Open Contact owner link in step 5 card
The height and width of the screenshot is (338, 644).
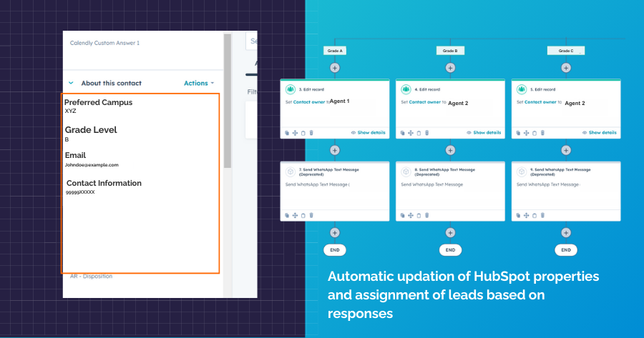tap(540, 102)
